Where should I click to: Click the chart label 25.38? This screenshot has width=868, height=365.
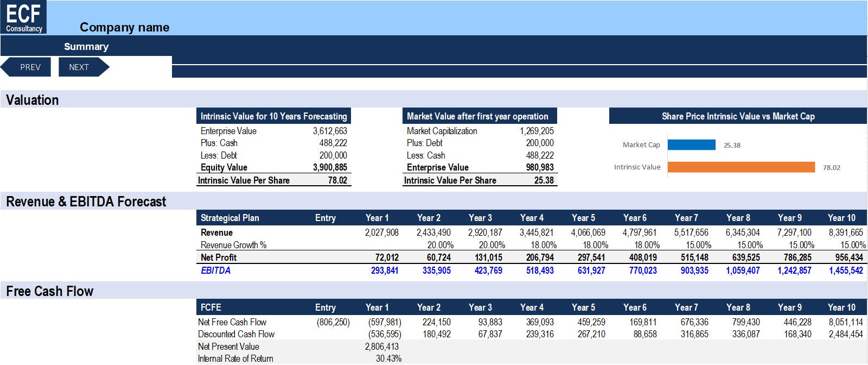(x=732, y=145)
